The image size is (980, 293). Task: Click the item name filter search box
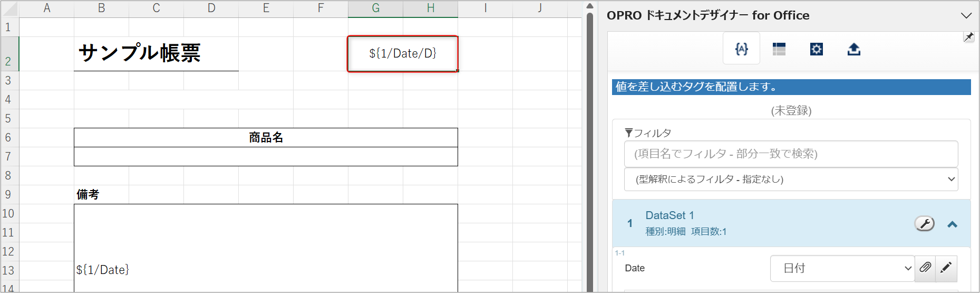point(791,154)
